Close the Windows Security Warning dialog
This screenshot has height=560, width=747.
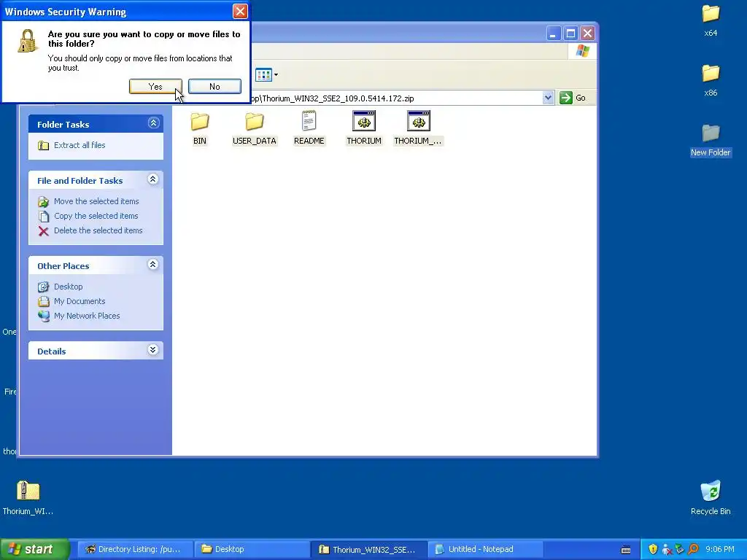coord(240,11)
